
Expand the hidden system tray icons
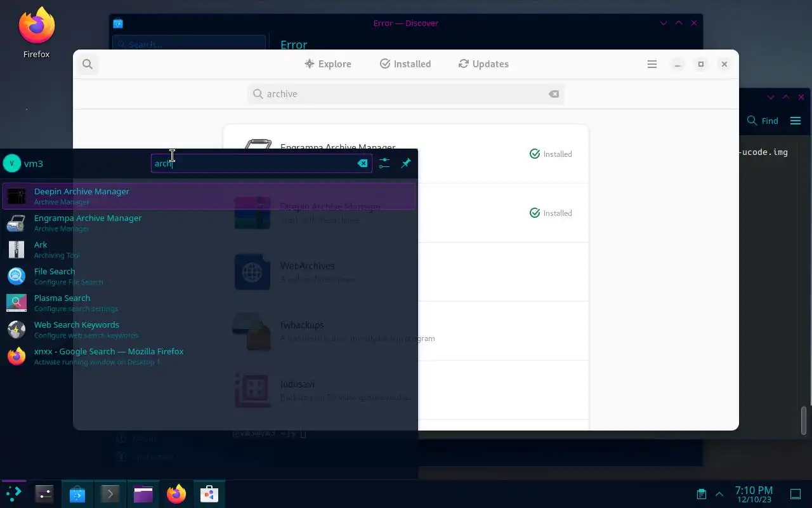pyautogui.click(x=719, y=494)
